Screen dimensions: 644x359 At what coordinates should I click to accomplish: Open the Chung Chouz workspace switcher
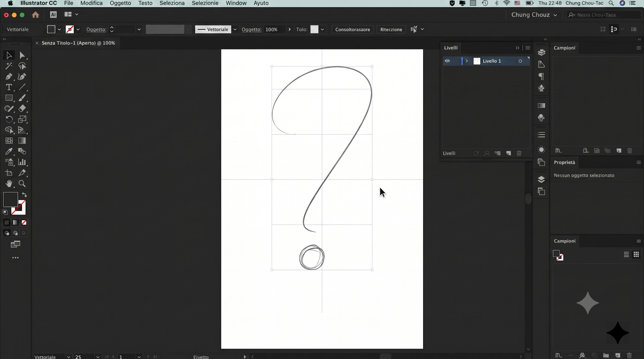(534, 15)
